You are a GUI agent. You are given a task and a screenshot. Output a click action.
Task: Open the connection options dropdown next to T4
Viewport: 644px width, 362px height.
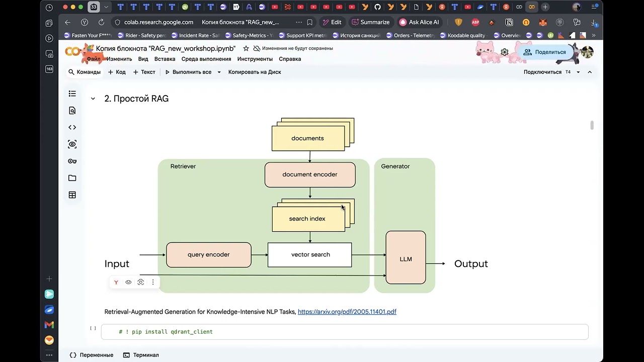[578, 72]
